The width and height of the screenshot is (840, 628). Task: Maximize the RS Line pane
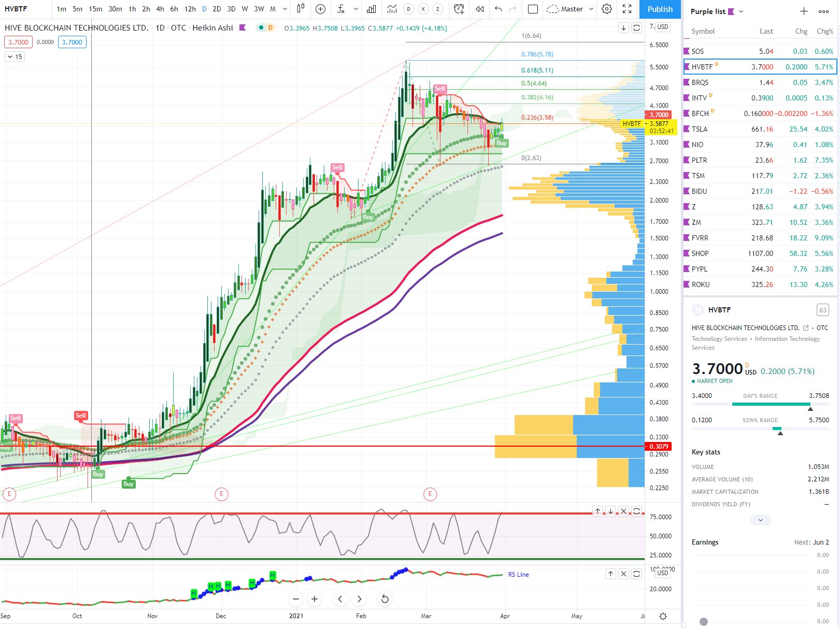pyautogui.click(x=637, y=574)
